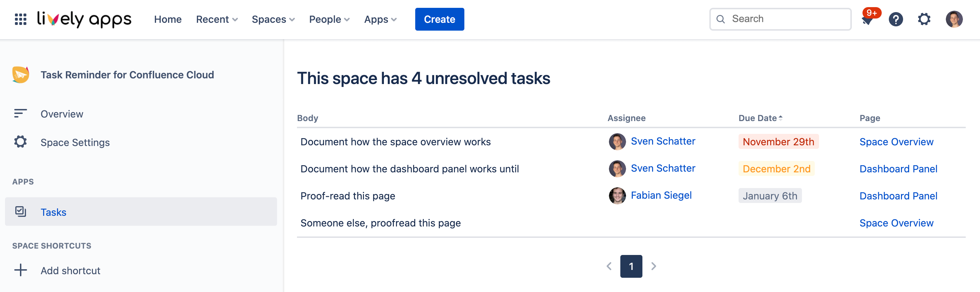The width and height of the screenshot is (980, 292).
Task: Click the lively apps logo
Action: coord(84,19)
